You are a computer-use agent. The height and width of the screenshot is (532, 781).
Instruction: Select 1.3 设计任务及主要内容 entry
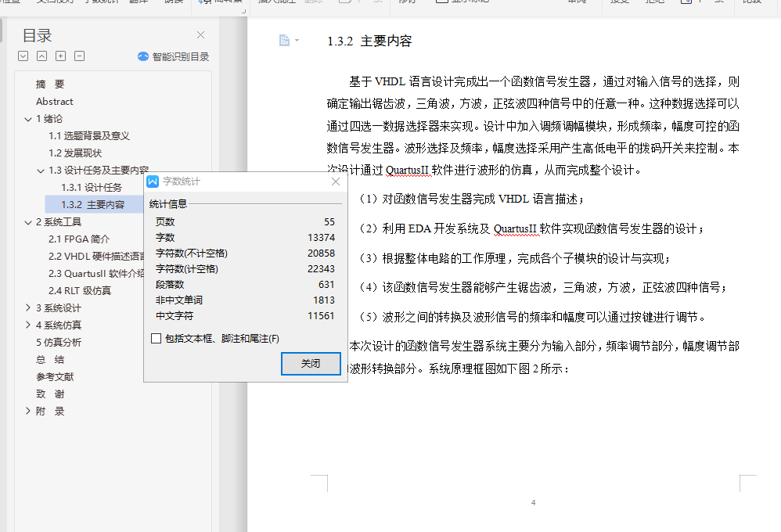[99, 171]
